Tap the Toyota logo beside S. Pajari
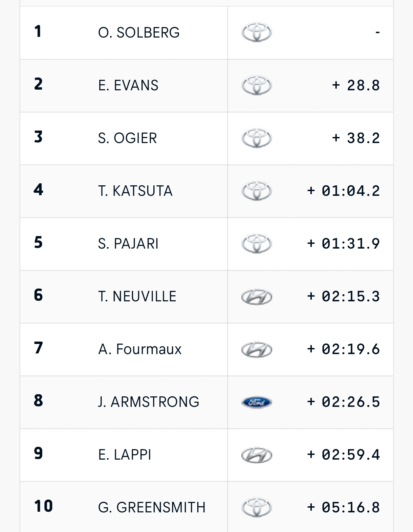Image resolution: width=413 pixels, height=532 pixels. 257,244
